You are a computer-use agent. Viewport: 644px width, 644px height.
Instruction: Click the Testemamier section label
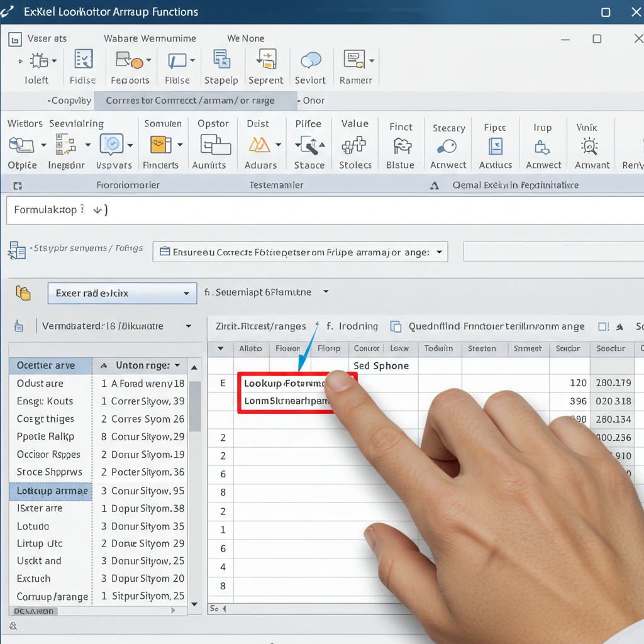(277, 186)
